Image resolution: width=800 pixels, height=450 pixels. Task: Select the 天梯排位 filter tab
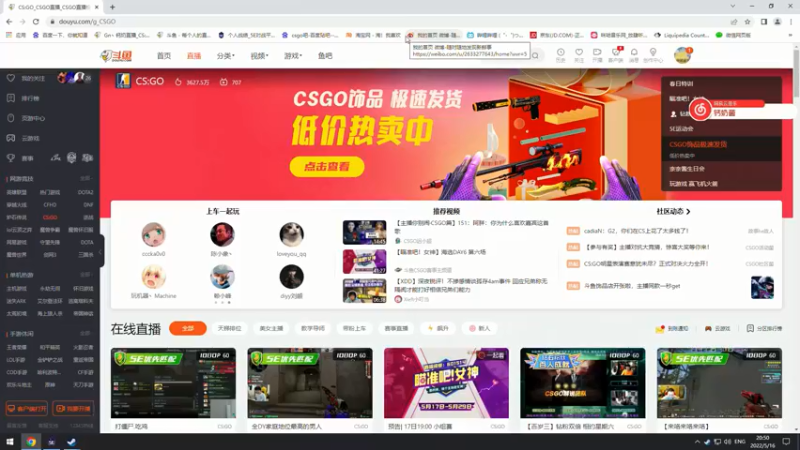pyautogui.click(x=229, y=329)
